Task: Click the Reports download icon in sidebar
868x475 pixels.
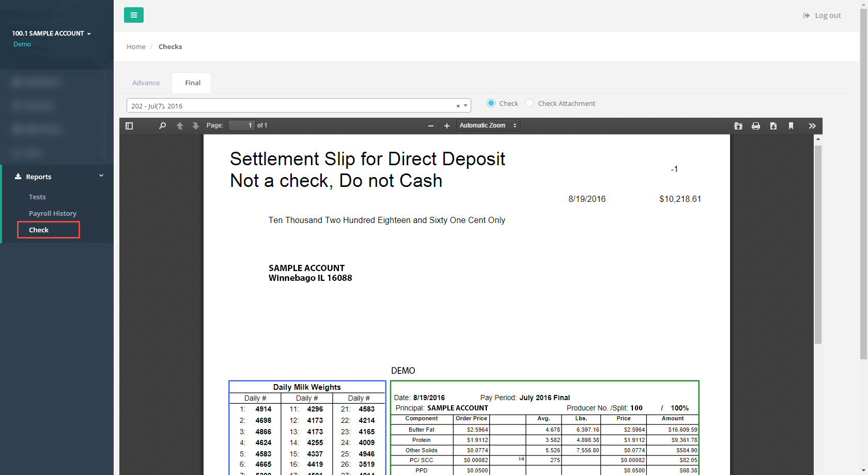Action: [18, 176]
